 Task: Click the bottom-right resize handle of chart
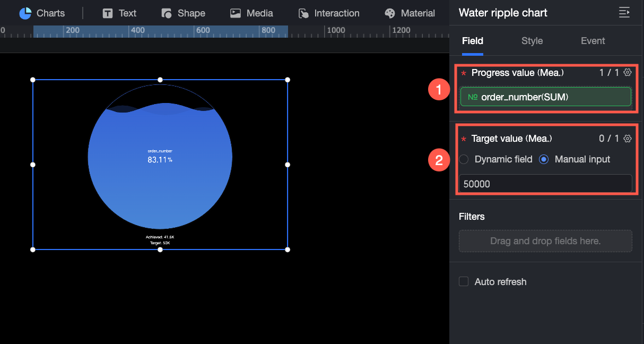point(288,250)
